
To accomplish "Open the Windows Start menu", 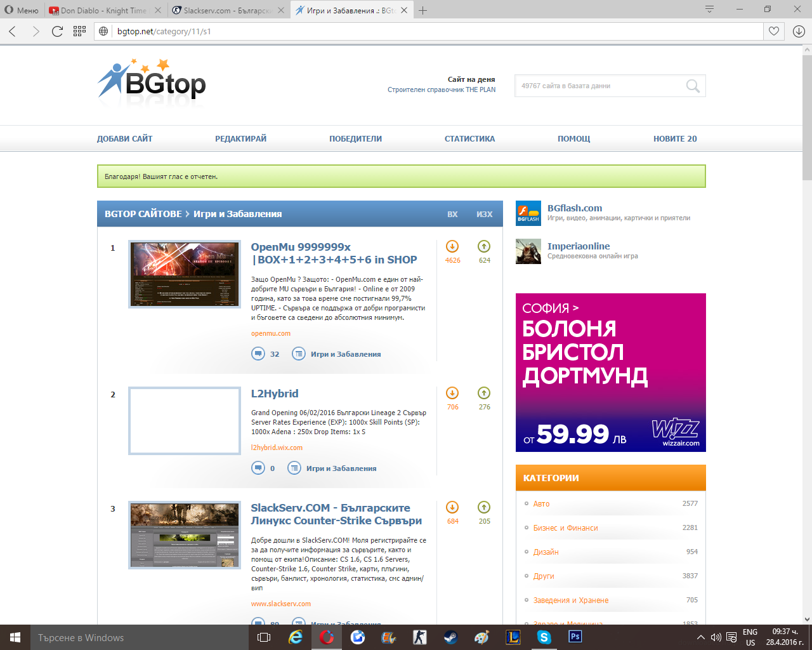I will pyautogui.click(x=15, y=637).
